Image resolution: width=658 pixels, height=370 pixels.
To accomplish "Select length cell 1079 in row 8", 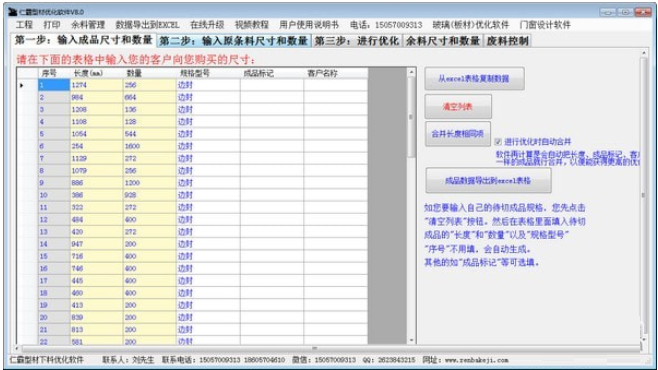I will pyautogui.click(x=97, y=171).
